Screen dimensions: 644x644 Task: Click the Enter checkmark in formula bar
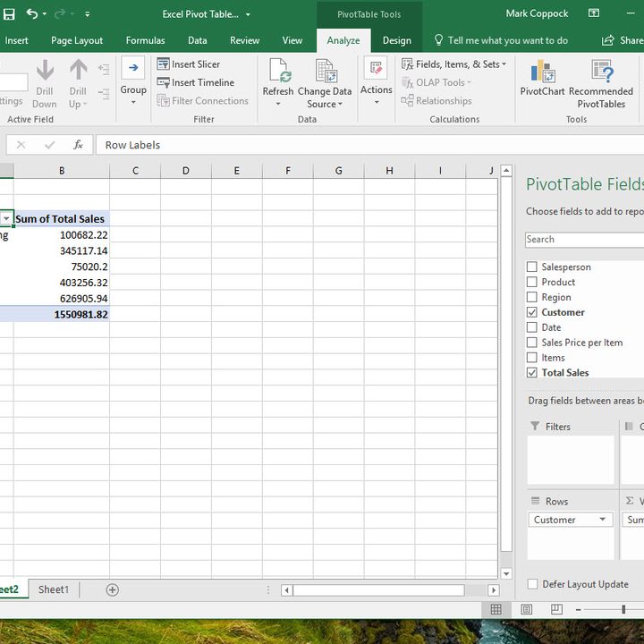50,145
